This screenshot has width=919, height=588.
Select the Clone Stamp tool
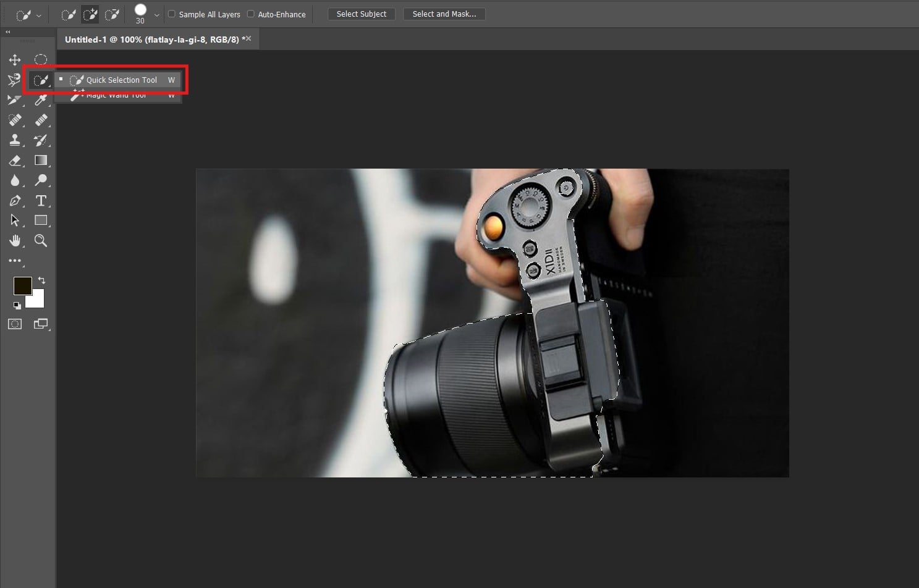(15, 140)
